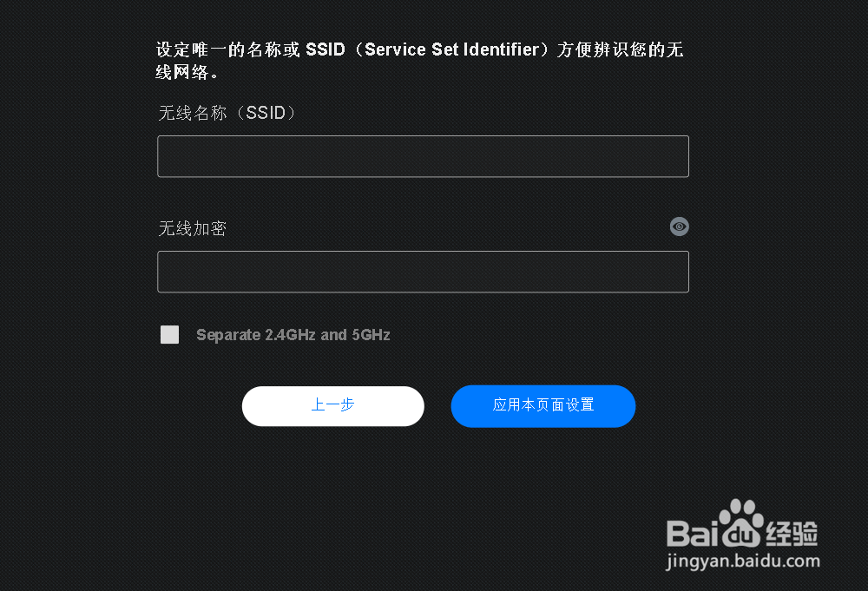
Task: Reveal password with the eye icon
Action: [680, 227]
